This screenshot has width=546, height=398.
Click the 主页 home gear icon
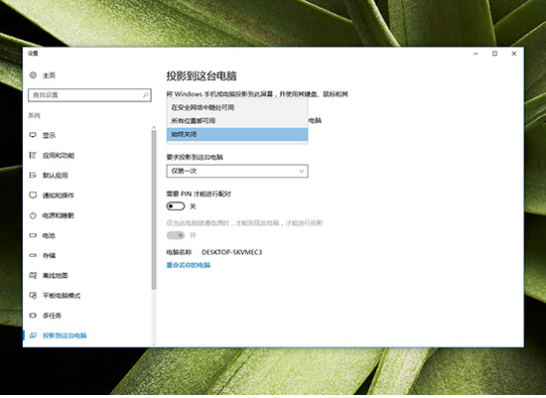33,75
